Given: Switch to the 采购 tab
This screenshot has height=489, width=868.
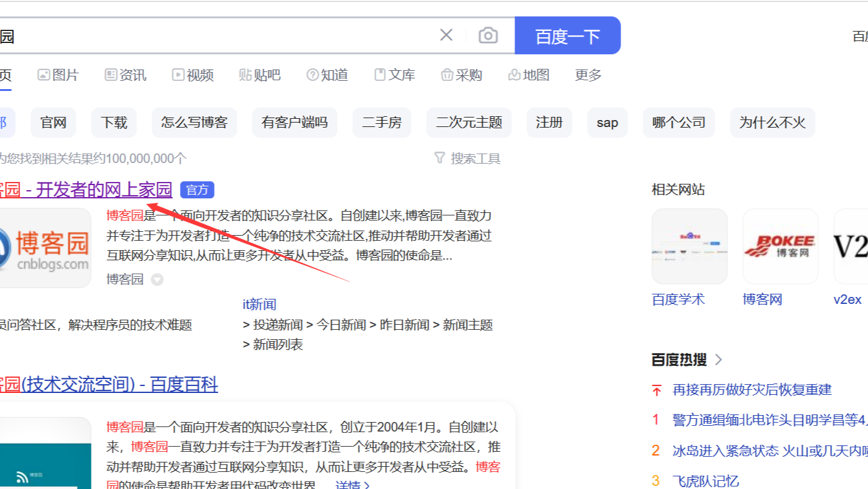Looking at the screenshot, I should pyautogui.click(x=461, y=75).
